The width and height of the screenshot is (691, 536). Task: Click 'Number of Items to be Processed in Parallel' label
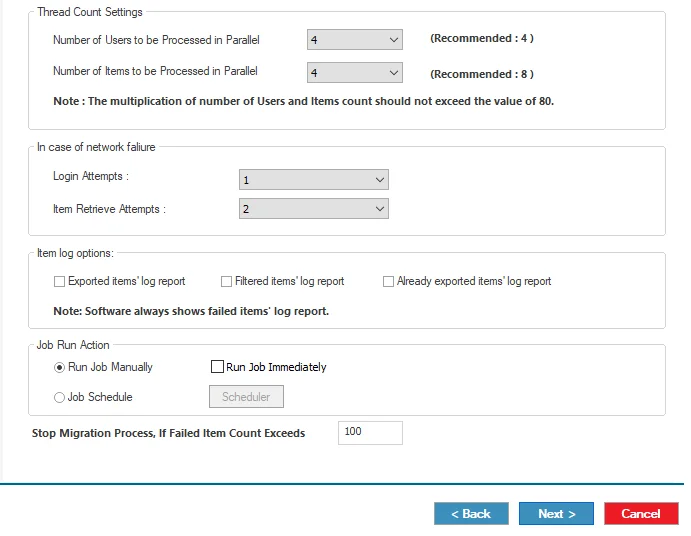click(155, 71)
